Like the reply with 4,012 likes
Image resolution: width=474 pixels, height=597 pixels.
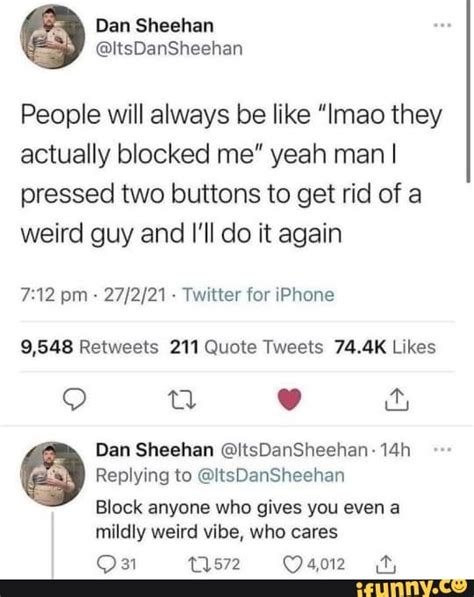point(314,564)
